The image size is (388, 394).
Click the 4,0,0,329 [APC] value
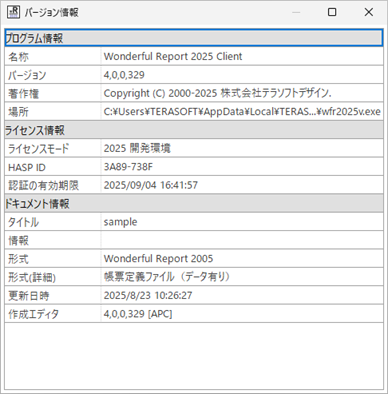138,314
